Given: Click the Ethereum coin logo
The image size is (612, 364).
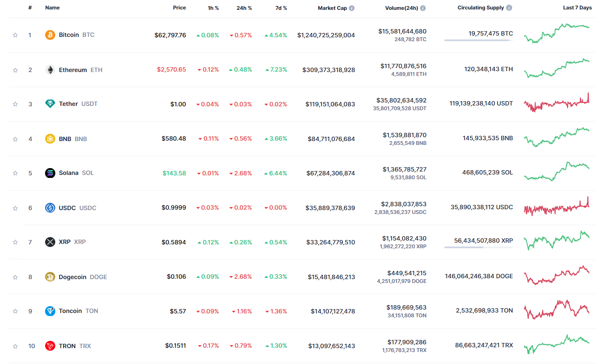Looking at the screenshot, I should tap(50, 70).
